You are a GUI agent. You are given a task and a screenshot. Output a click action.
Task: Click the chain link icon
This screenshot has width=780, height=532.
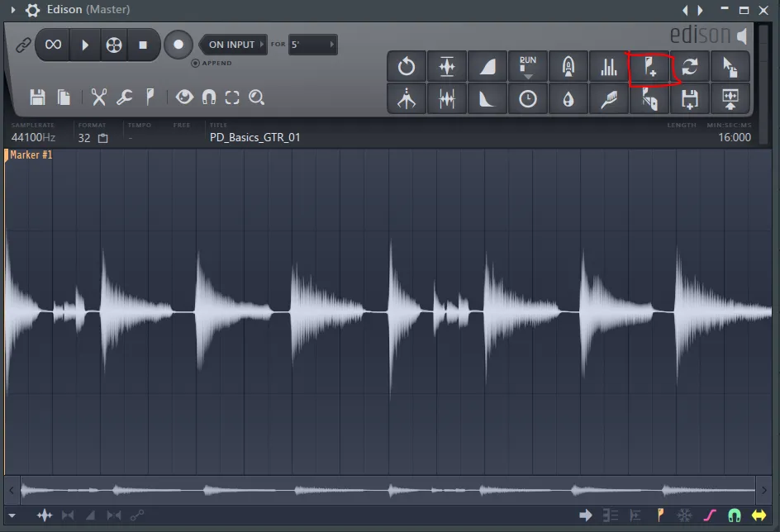click(x=23, y=45)
